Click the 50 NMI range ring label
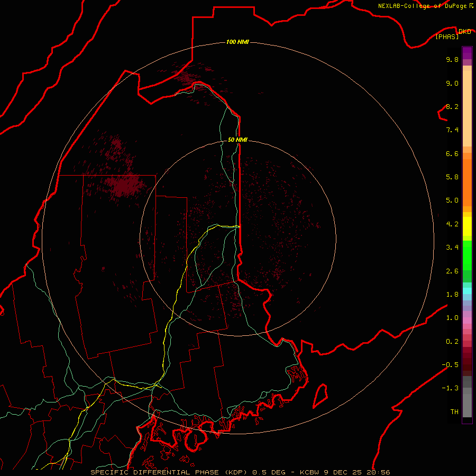The height and width of the screenshot is (476, 476). 237,140
